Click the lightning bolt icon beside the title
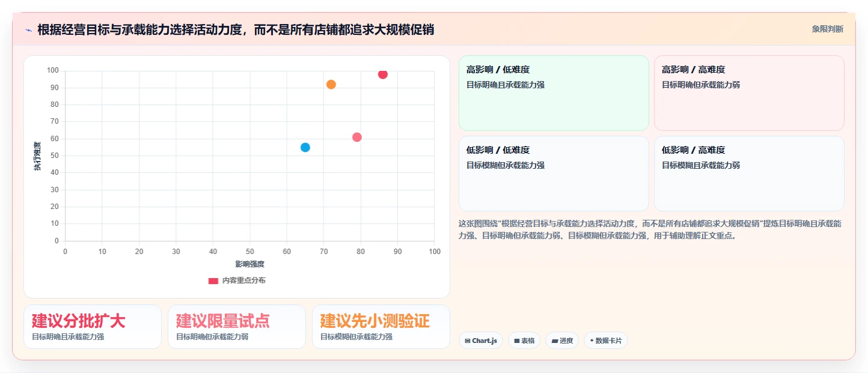Screen dimensions: 868x373 click(28, 30)
